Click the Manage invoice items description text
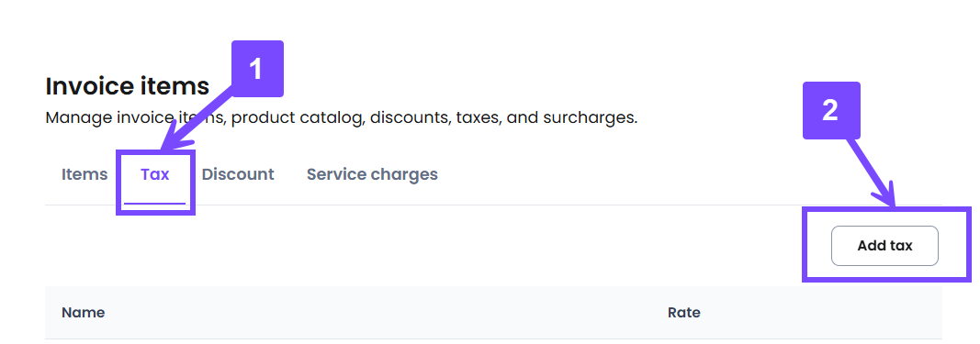 [342, 117]
